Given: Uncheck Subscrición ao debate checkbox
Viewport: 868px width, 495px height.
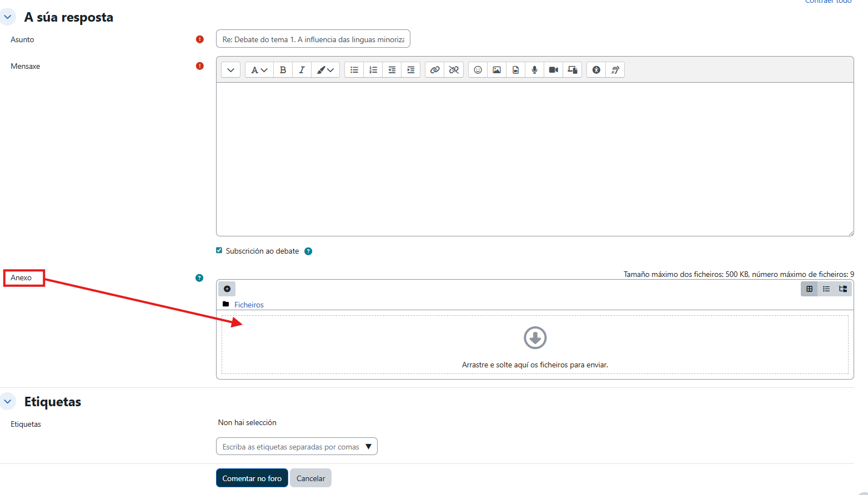Looking at the screenshot, I should (219, 251).
